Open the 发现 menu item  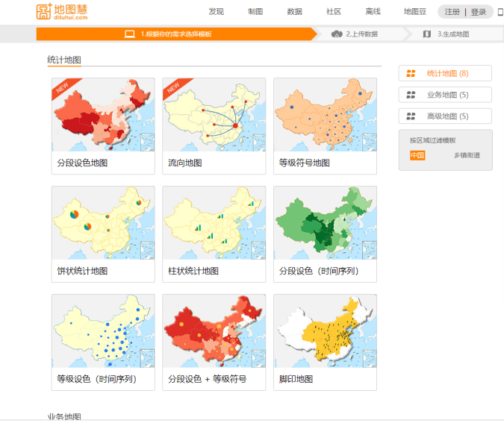point(216,12)
